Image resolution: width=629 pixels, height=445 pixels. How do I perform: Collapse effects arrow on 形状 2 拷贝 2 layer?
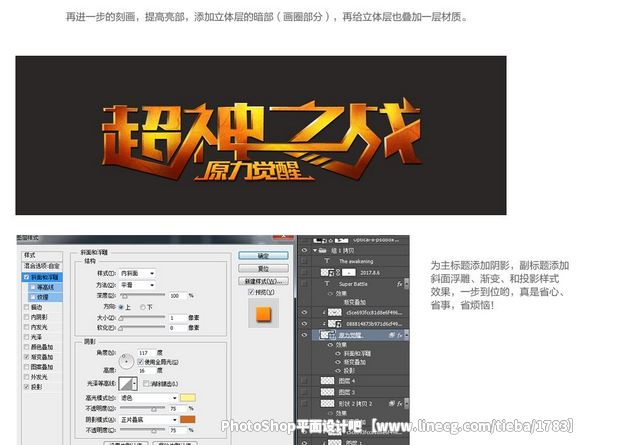click(x=406, y=403)
